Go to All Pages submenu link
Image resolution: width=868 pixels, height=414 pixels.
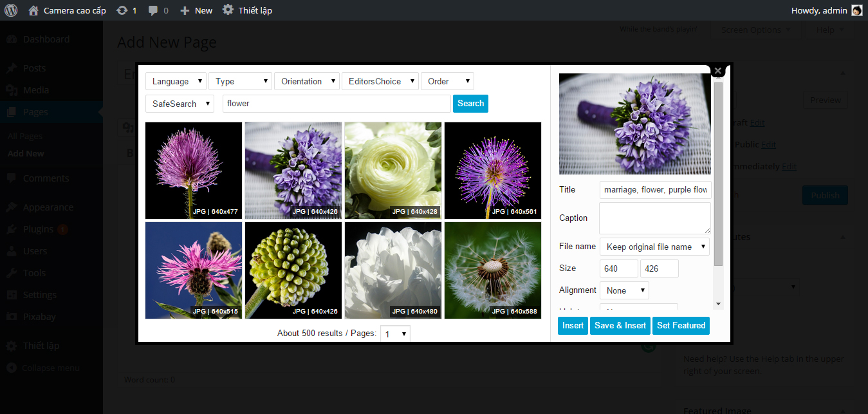click(x=25, y=136)
